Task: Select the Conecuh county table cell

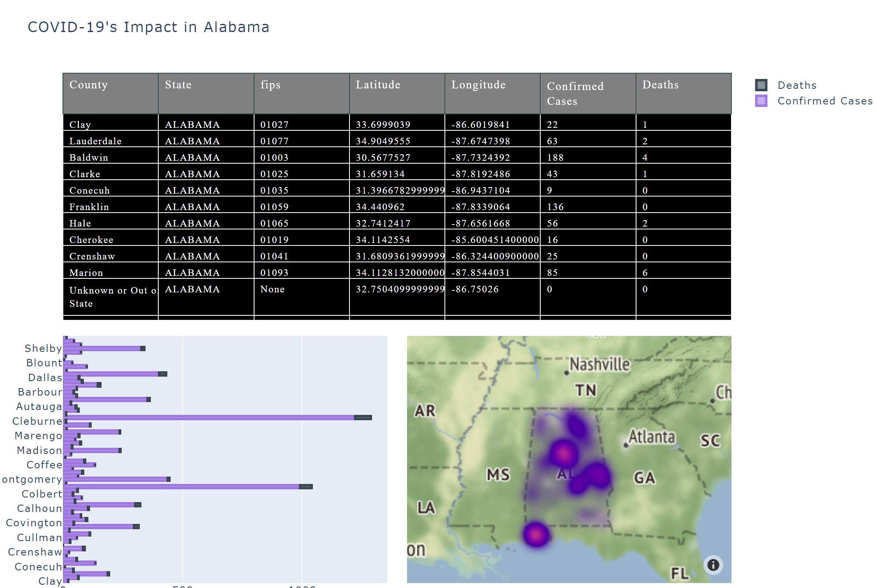Action: 111,188
